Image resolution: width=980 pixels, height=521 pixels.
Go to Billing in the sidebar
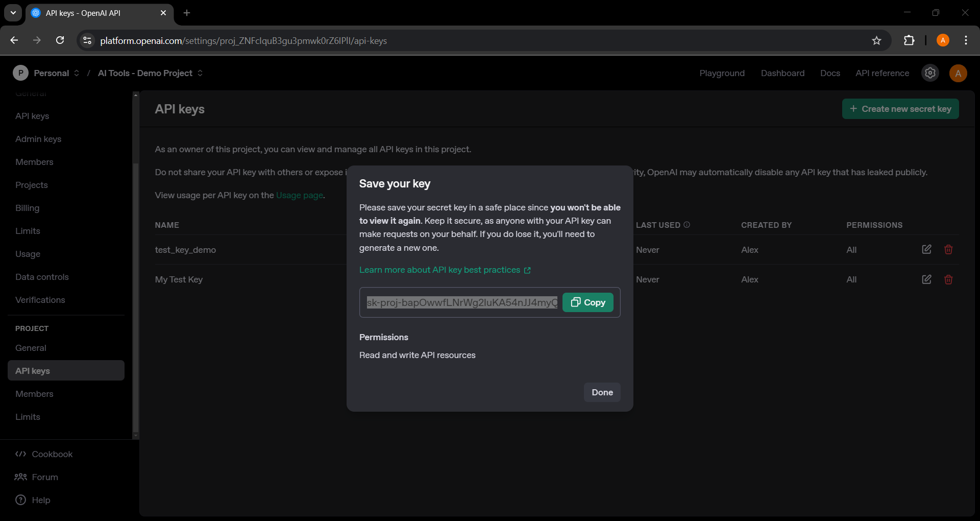click(x=28, y=208)
